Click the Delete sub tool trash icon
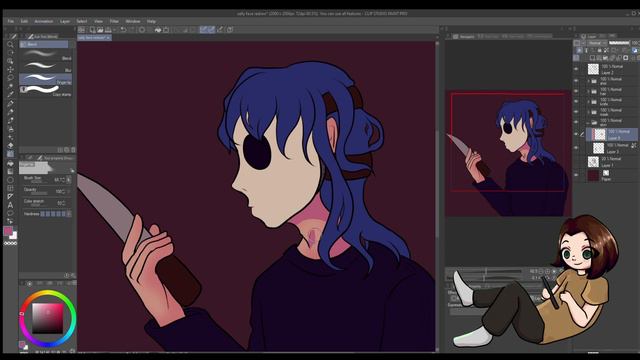Screen dimensions: 640x360 tap(73, 150)
